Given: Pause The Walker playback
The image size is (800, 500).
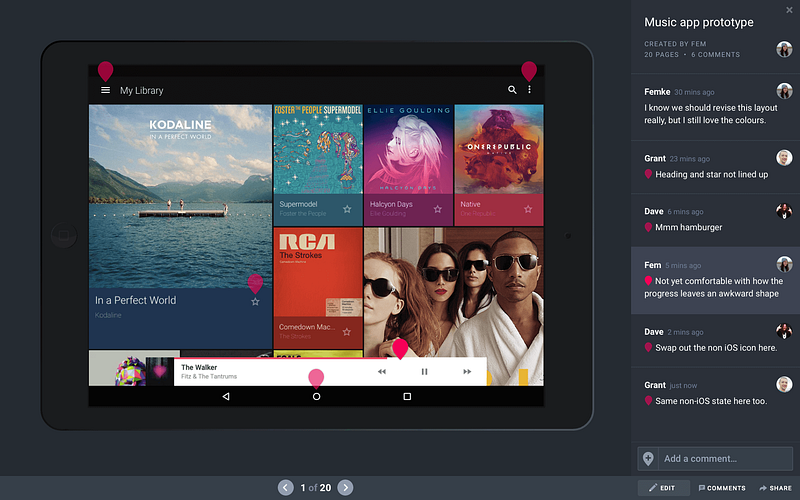Looking at the screenshot, I should (x=424, y=371).
